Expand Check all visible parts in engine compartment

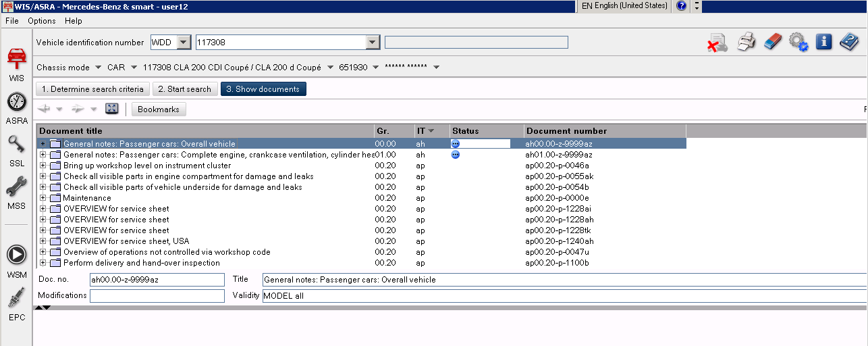pos(43,176)
